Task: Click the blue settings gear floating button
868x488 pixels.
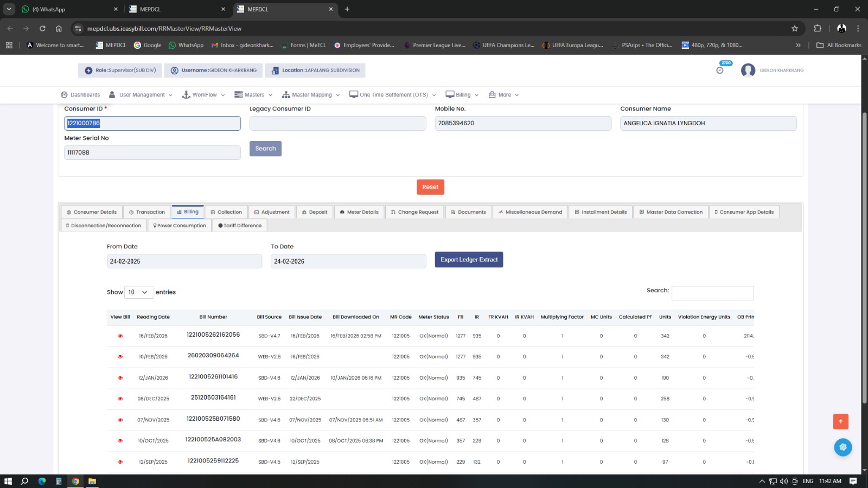Action: point(843,447)
